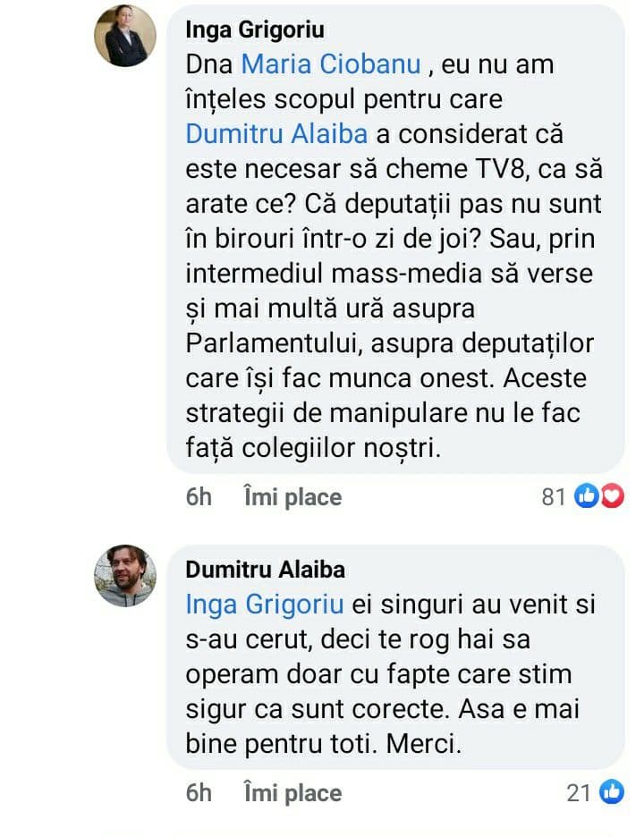View the 21 reactions count

(579, 793)
